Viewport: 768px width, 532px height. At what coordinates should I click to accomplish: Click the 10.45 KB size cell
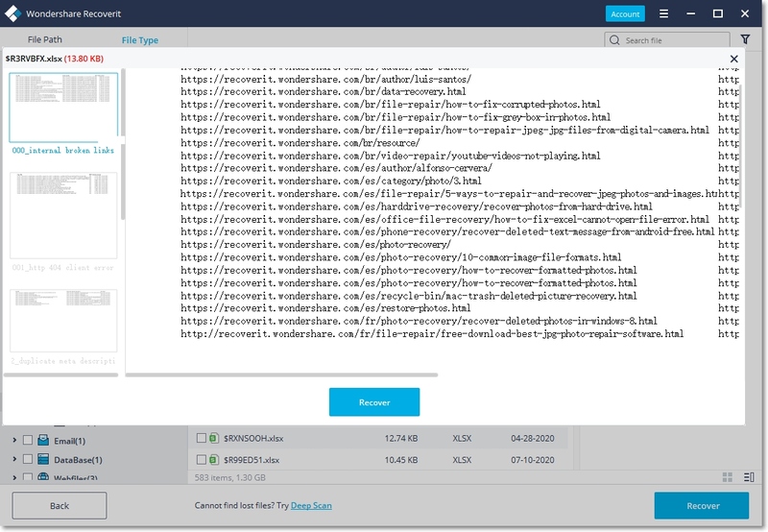(x=401, y=460)
